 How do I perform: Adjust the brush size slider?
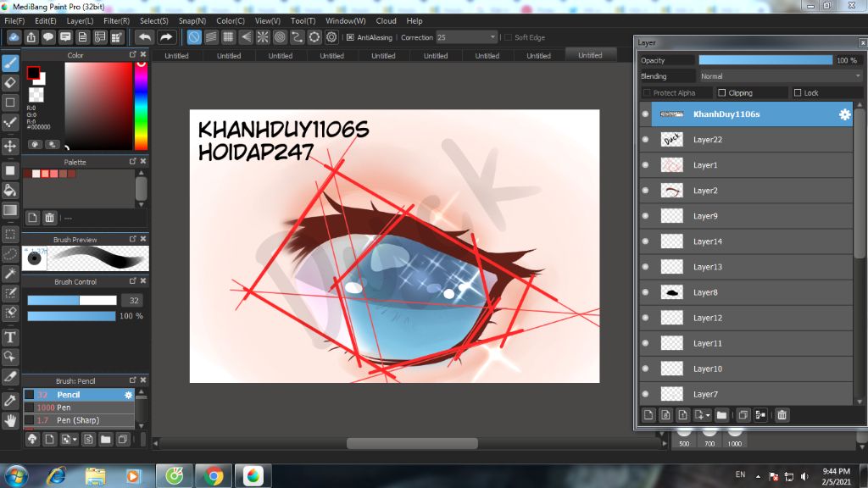click(72, 301)
